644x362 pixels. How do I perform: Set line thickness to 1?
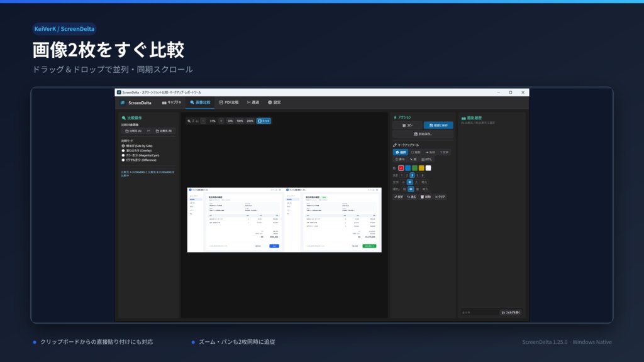click(402, 175)
